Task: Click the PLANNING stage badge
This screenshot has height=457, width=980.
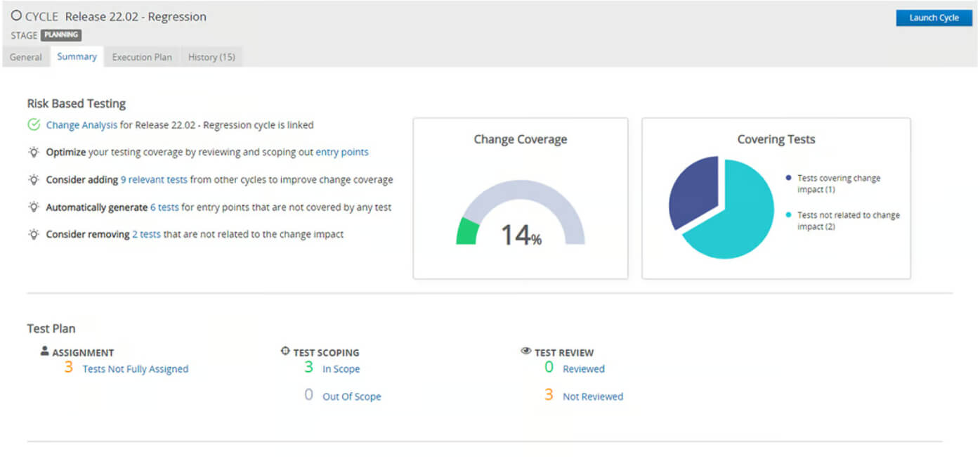Action: (61, 35)
